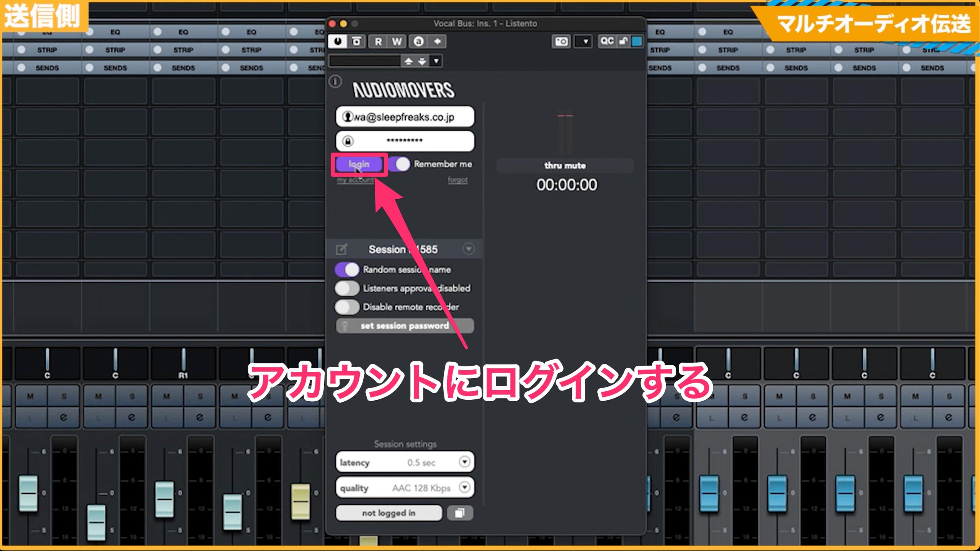Click the blue color swatch in plugin header

637,41
